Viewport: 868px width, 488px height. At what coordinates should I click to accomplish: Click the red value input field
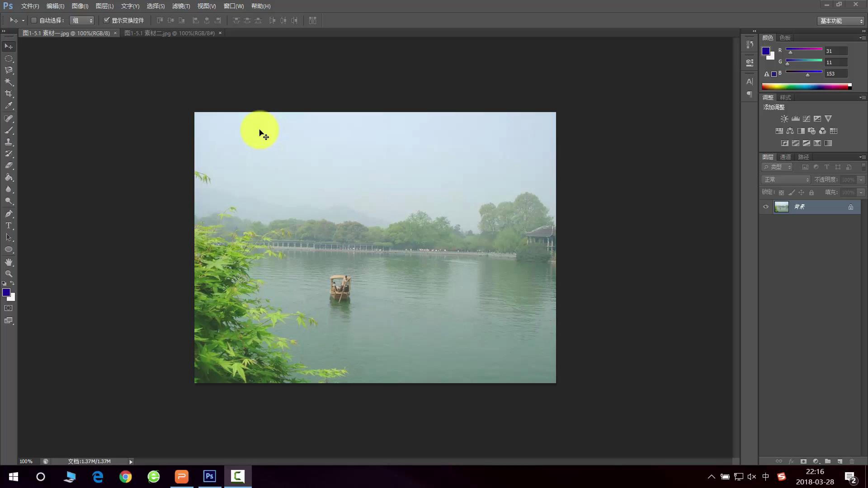tap(836, 51)
